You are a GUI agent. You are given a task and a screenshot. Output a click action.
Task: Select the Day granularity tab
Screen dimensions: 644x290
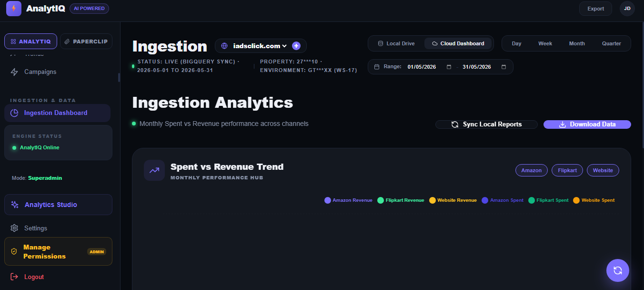(516, 43)
